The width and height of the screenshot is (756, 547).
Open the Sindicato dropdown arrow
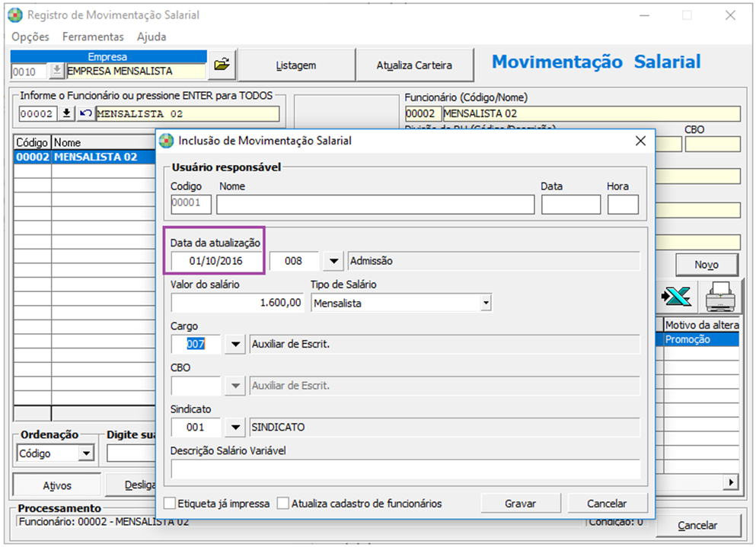(235, 427)
